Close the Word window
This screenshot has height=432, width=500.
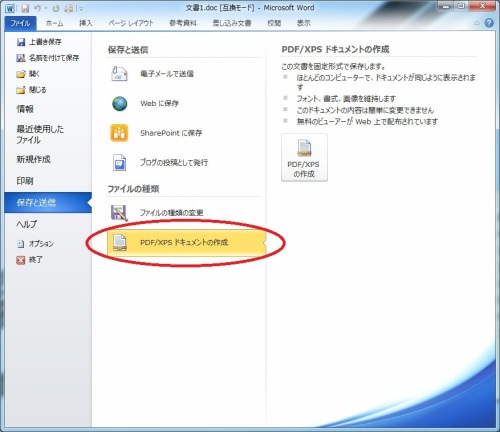click(x=482, y=6)
